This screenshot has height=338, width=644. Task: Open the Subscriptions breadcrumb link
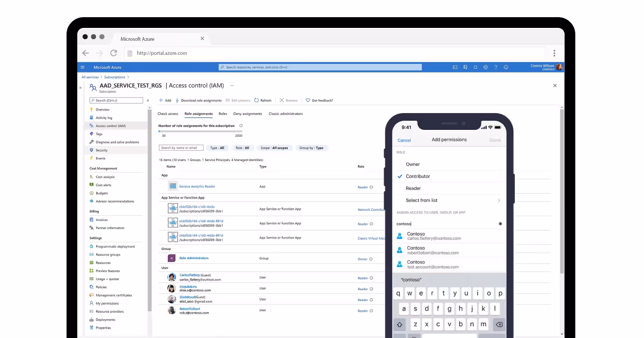113,77
